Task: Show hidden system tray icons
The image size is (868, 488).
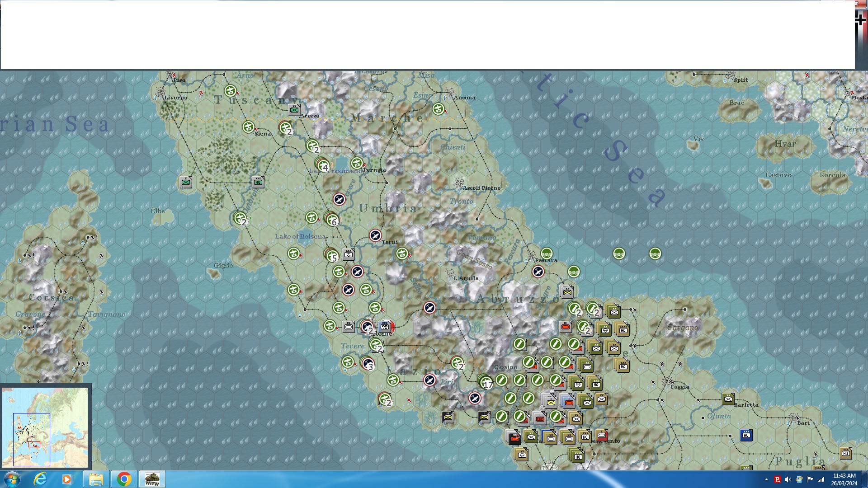Action: 766,479
